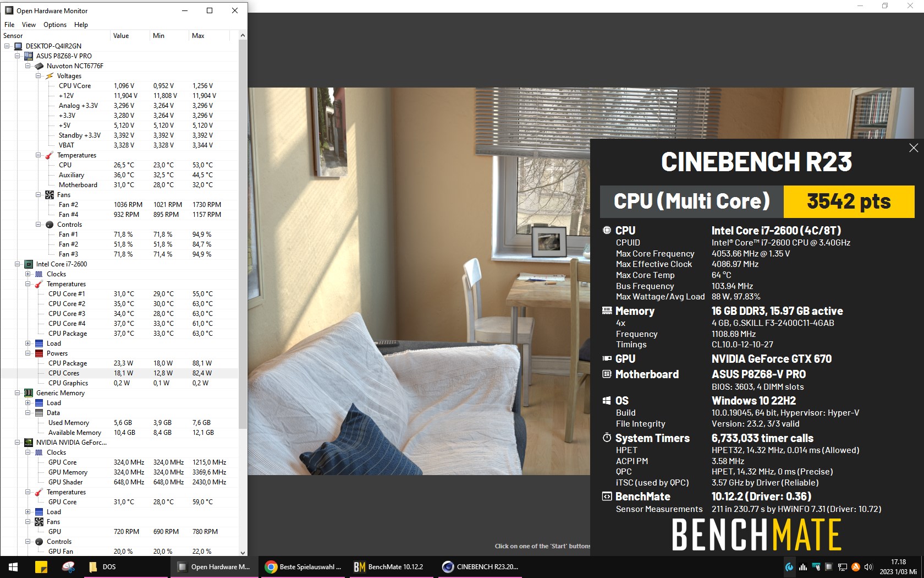This screenshot has height=578, width=924.
Task: Select the CPU Core #4 temperature row
Action: pos(119,324)
